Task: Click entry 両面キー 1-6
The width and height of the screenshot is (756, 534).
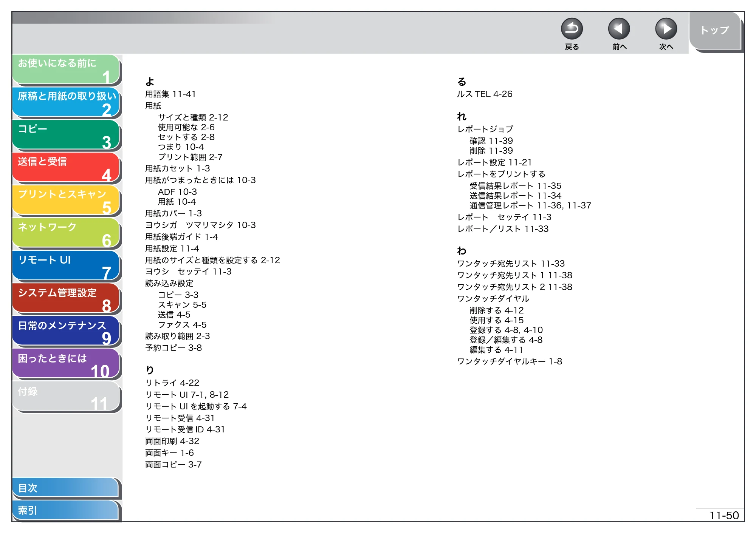Action: coord(170,453)
